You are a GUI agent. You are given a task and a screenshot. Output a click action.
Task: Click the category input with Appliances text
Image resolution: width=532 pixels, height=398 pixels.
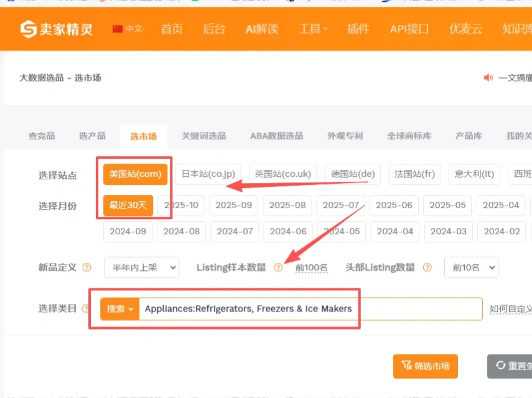(x=310, y=309)
